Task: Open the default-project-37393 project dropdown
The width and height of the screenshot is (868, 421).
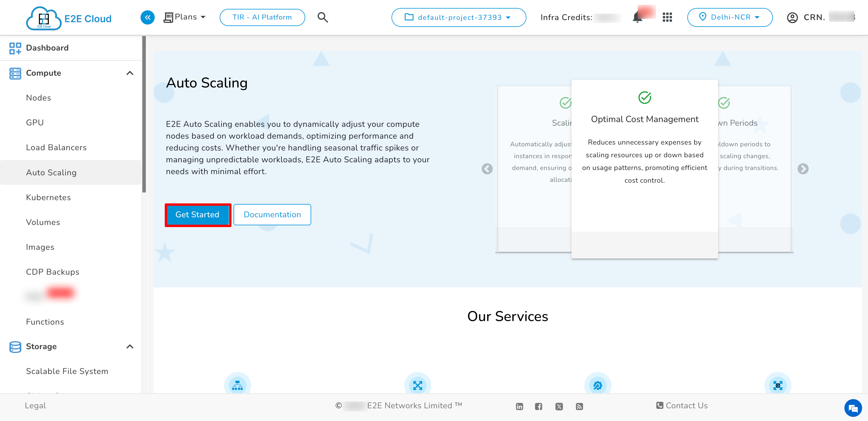Action: [458, 17]
